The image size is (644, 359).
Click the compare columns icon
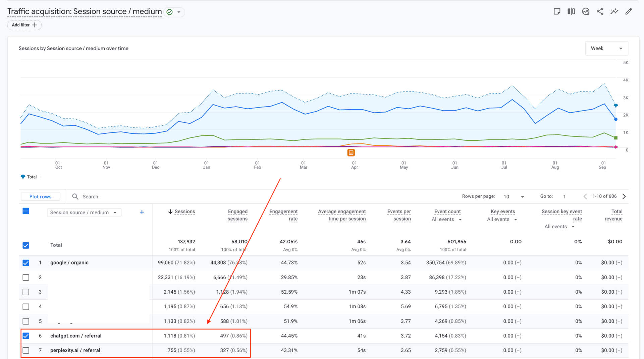[x=571, y=11]
